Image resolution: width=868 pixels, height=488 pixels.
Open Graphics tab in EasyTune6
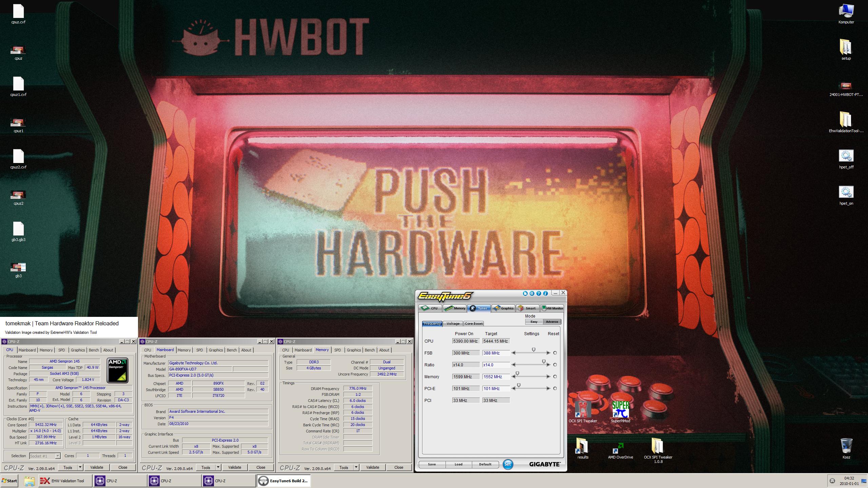pyautogui.click(x=504, y=308)
